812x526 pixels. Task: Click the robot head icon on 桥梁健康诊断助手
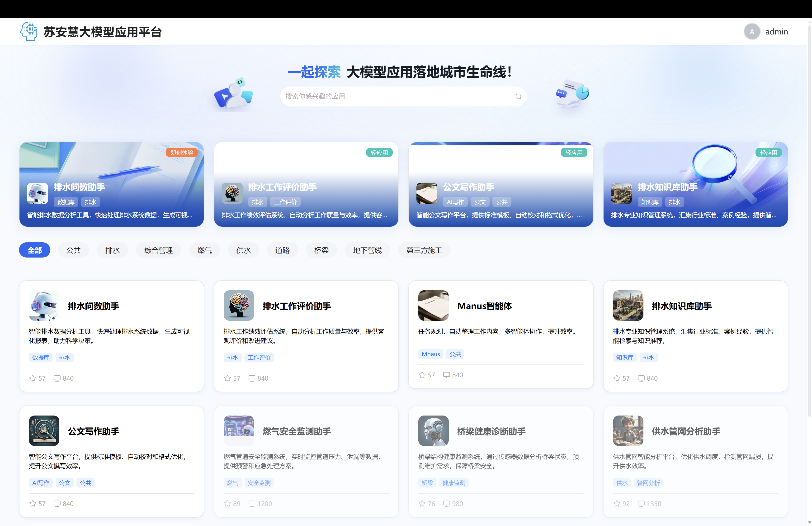(433, 430)
